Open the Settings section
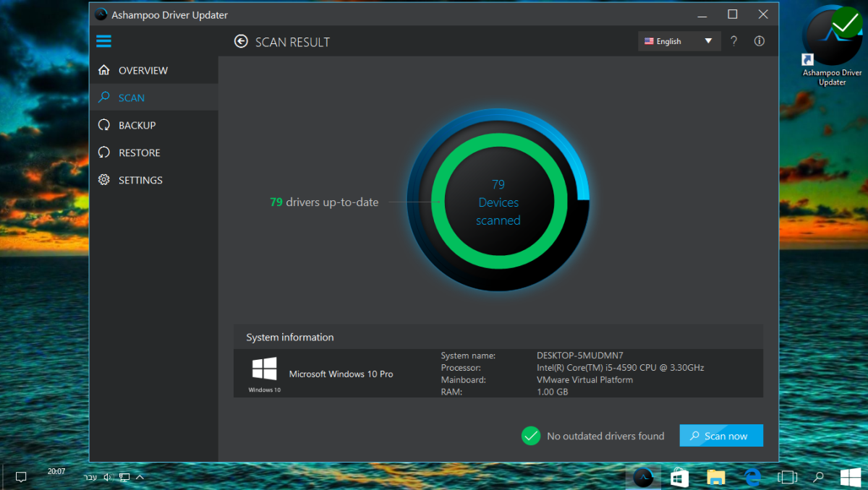868x490 pixels. (154, 180)
